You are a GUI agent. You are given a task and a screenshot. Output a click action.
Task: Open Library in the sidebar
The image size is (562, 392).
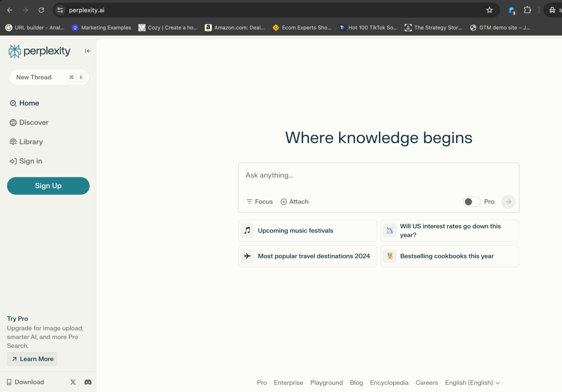coord(27,142)
